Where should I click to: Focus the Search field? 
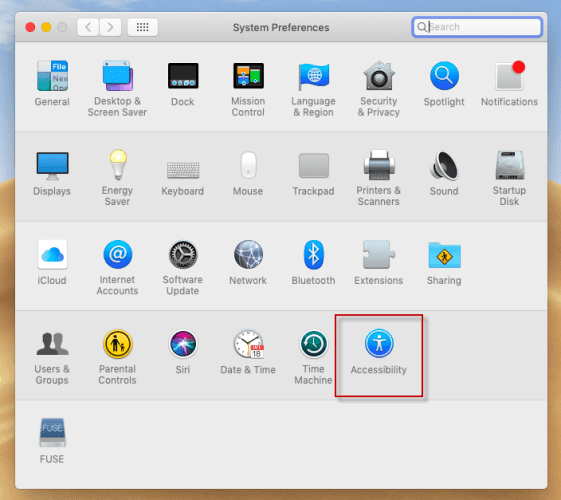pos(477,27)
